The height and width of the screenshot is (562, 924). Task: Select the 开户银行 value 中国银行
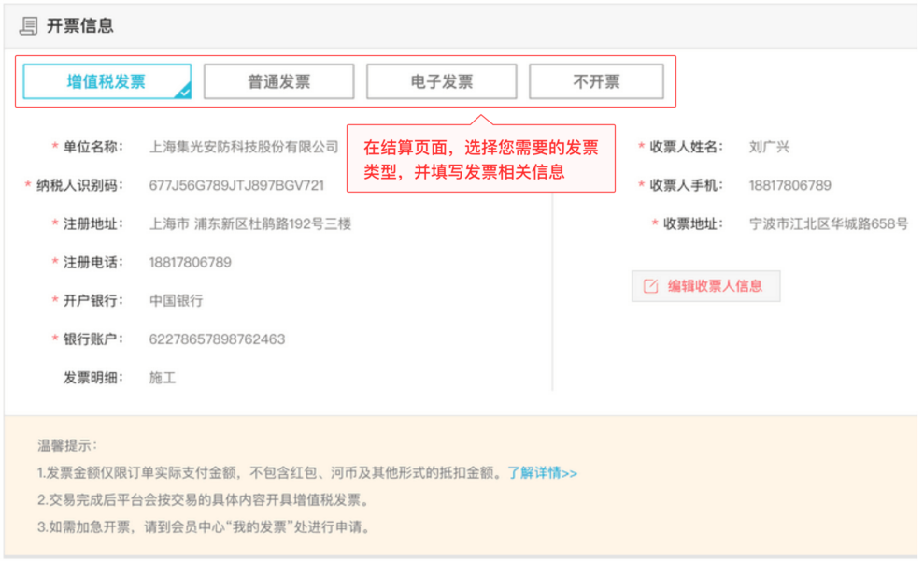176,301
